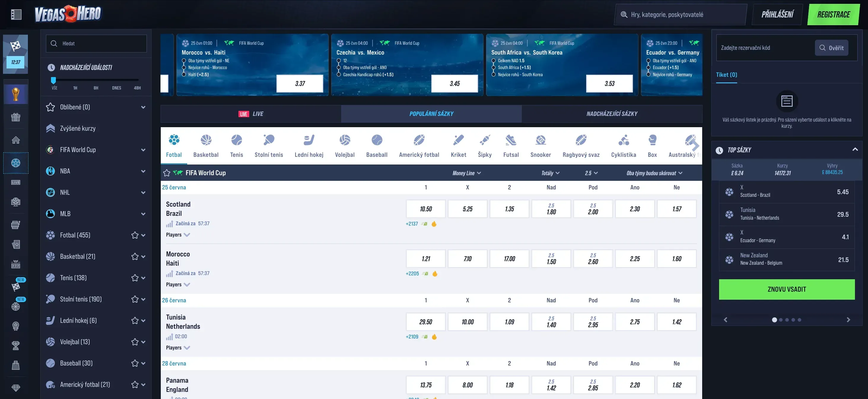Open the hamburger menu beside Vegas Hero logo
This screenshot has height=399, width=868.
coord(16,15)
